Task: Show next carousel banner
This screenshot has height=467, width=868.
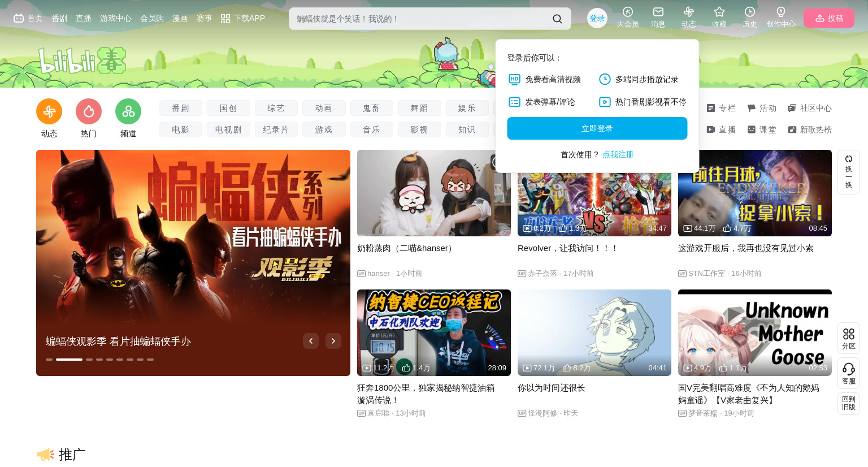Action: click(x=333, y=341)
